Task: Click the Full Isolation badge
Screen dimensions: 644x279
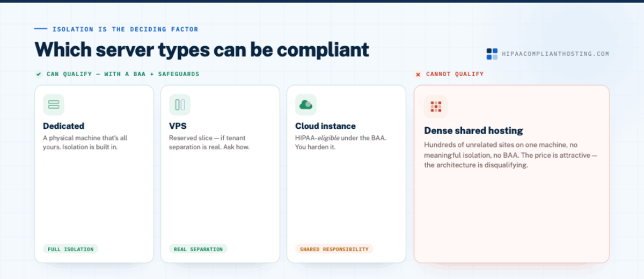Action: [x=70, y=249]
